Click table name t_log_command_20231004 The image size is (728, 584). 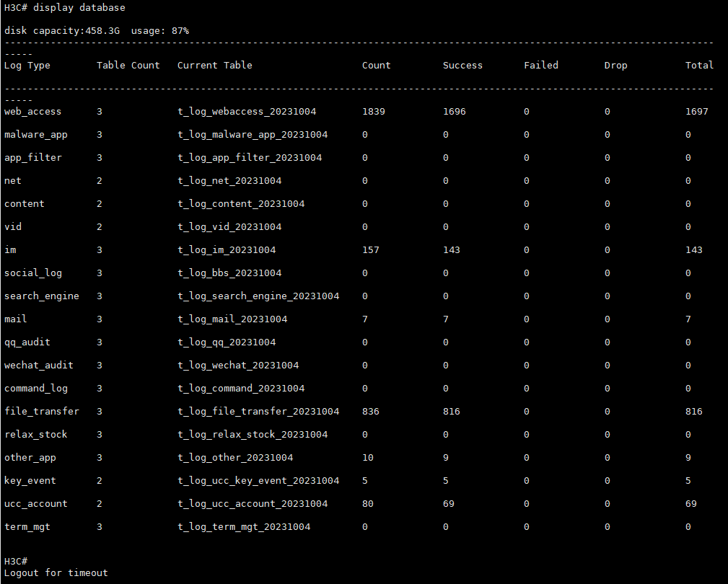(x=241, y=388)
